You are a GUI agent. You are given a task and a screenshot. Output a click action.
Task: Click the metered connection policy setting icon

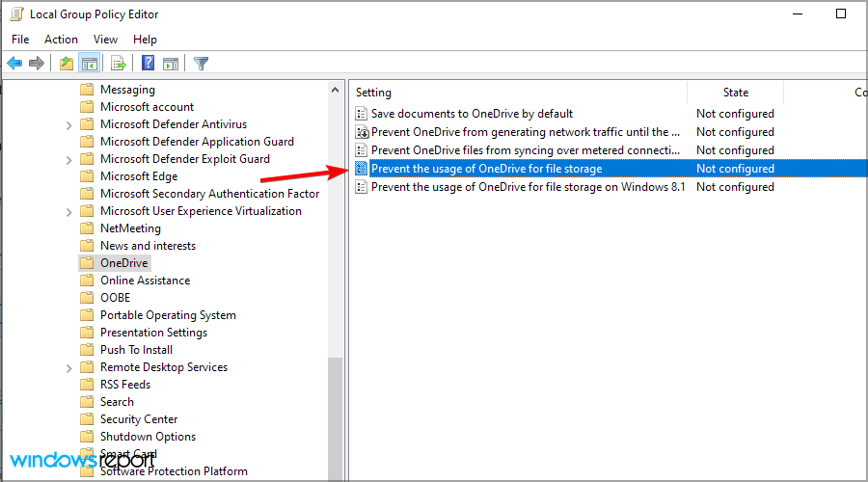coord(362,150)
